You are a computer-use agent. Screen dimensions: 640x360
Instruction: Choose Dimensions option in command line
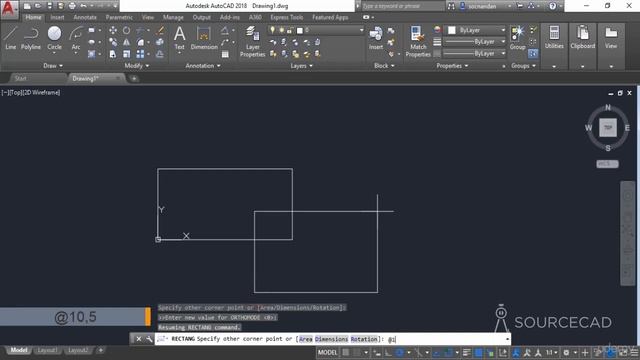331,339
